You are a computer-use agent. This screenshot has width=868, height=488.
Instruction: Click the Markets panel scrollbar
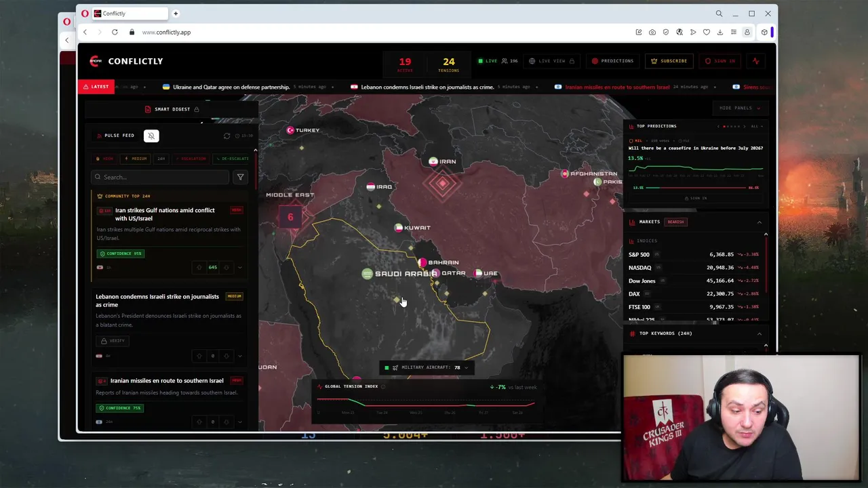pos(766,264)
